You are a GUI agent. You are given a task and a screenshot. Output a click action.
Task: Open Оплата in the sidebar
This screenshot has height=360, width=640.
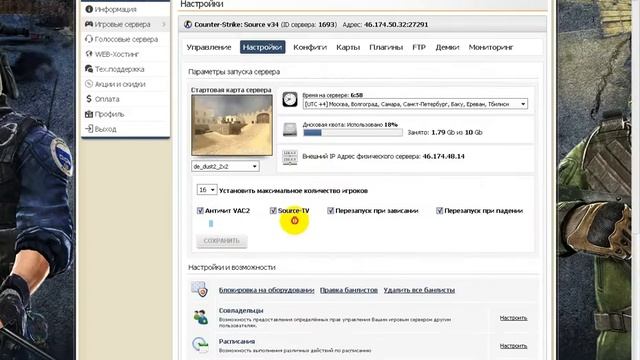click(107, 99)
